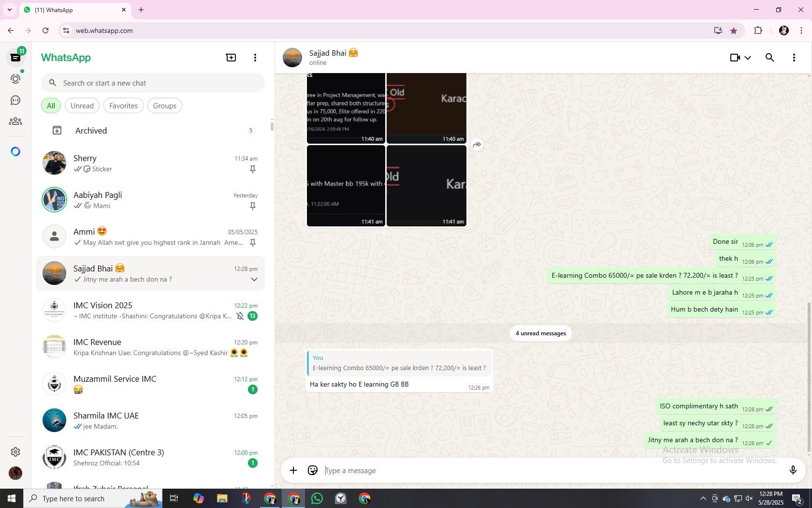
Task: Switch to the (11) WhatsApp browser tab
Action: click(75, 10)
